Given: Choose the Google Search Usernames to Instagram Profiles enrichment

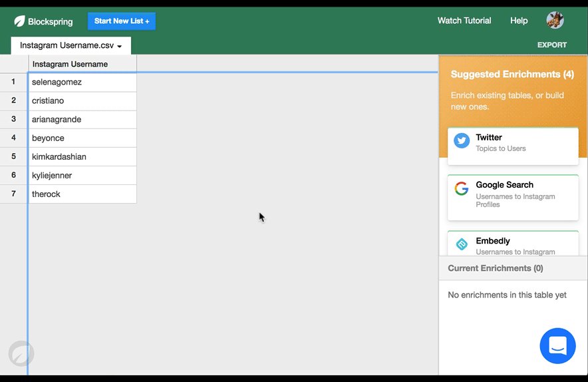Looking at the screenshot, I should (x=513, y=198).
